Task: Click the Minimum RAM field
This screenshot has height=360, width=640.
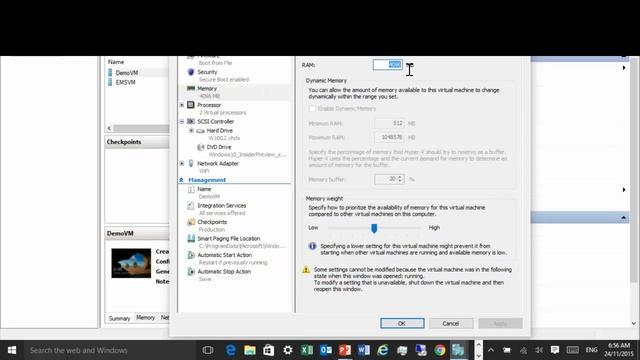Action: tap(390, 123)
